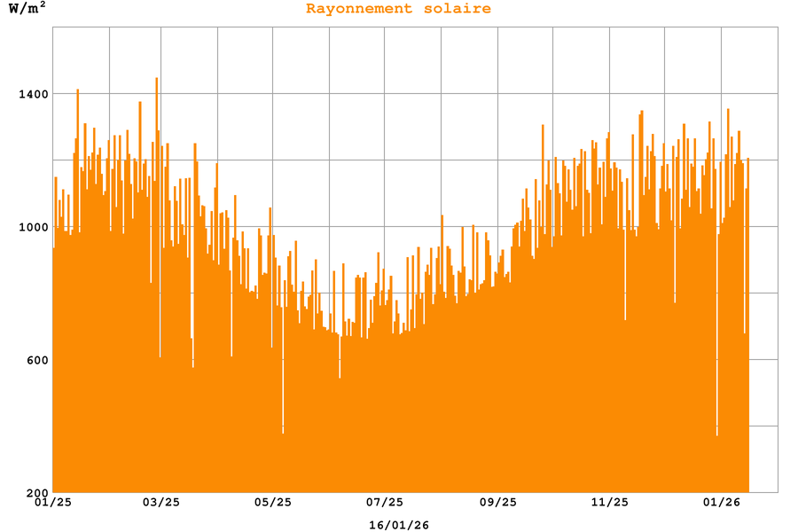This screenshot has width=798, height=532.
Task: Click the 07/25 x-axis date label
Action: tap(385, 503)
